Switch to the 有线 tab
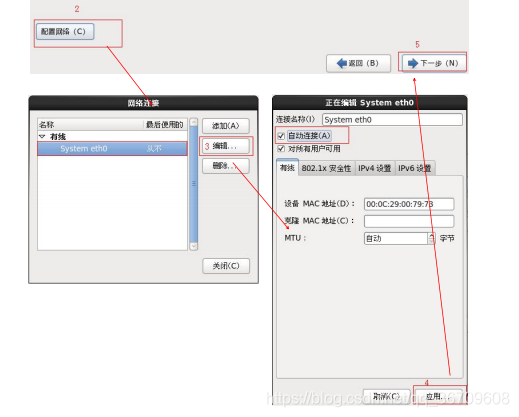 click(287, 168)
